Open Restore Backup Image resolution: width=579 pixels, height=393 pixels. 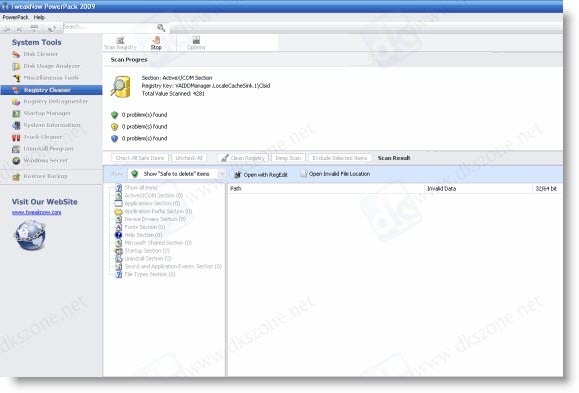coord(40,176)
